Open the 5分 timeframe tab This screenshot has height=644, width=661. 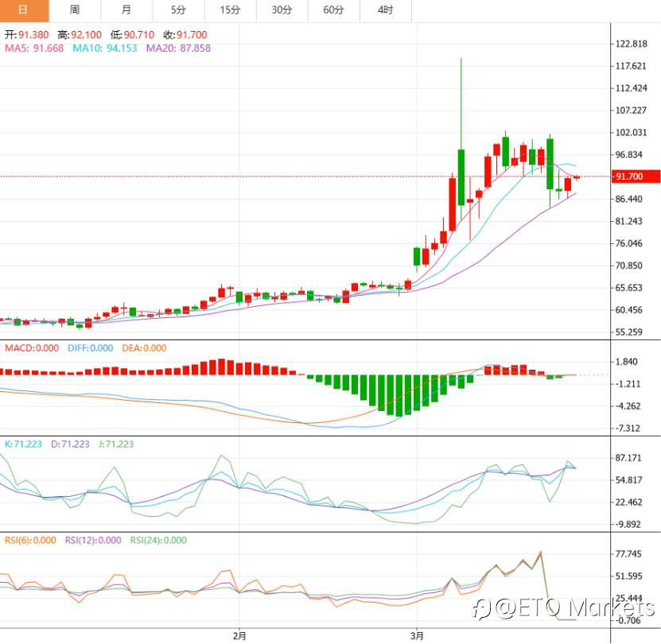[x=179, y=10]
